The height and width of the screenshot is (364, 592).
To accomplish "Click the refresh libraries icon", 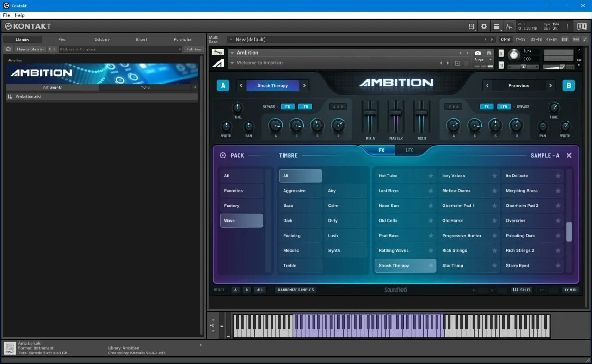I will (8, 49).
